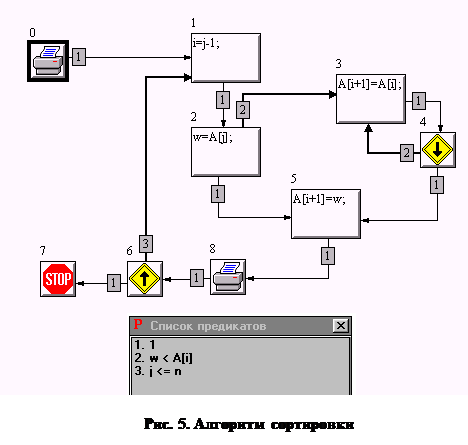Select predicate entry '1. 1'

coord(145,345)
